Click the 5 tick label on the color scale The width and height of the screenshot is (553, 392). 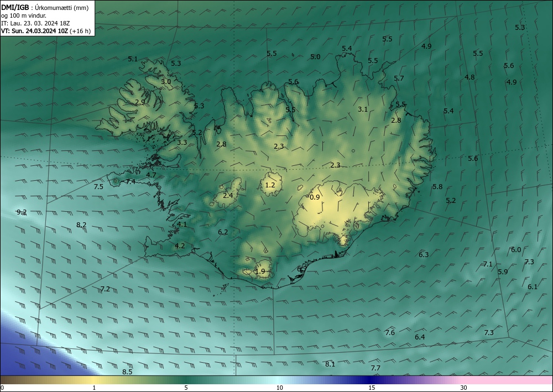point(186,388)
